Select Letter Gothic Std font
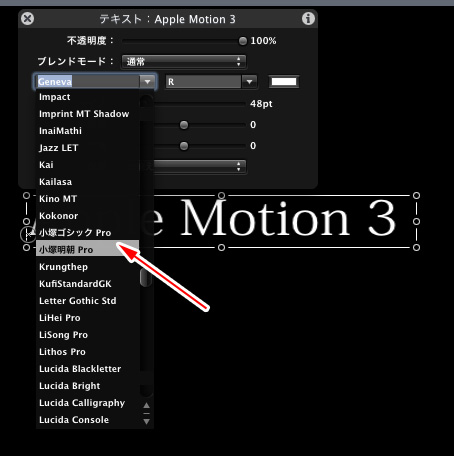 tap(88, 301)
